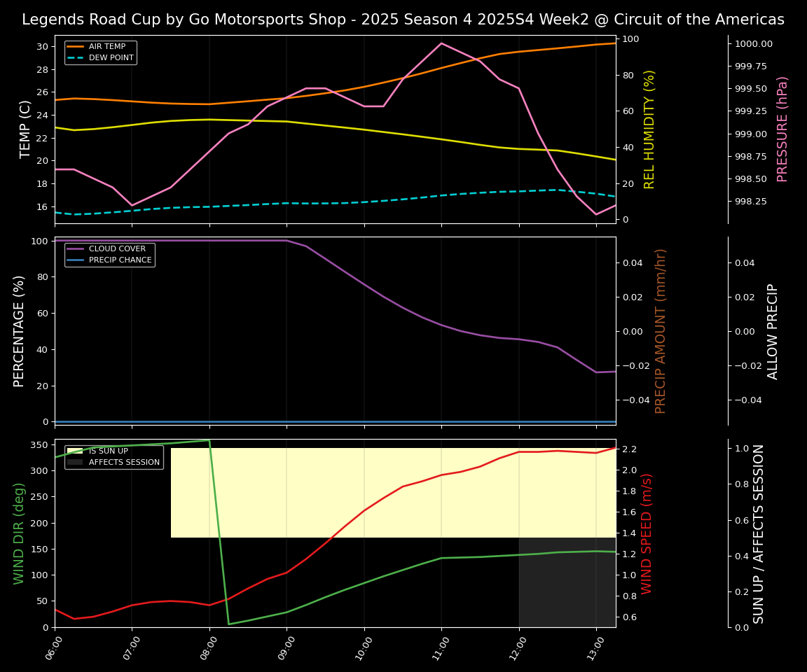Click the WIND SPEED (m/s) axis label
The image size is (807, 672).
pyautogui.click(x=647, y=533)
